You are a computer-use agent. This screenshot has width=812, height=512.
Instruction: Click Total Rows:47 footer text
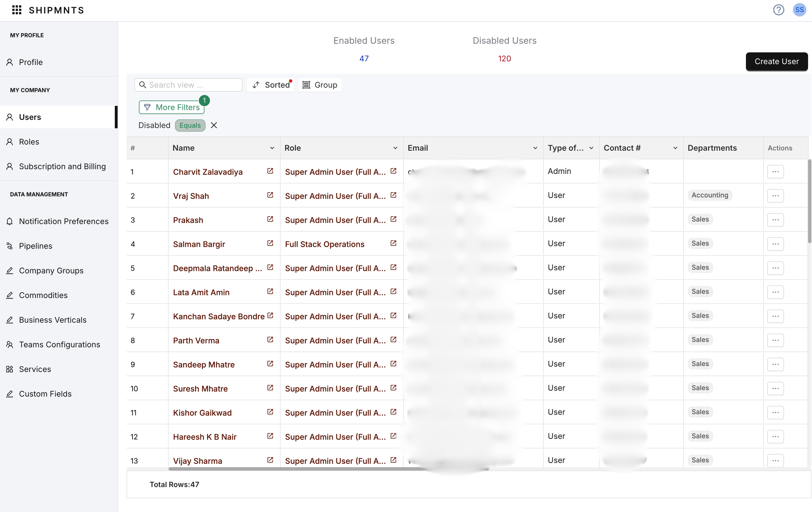(174, 484)
